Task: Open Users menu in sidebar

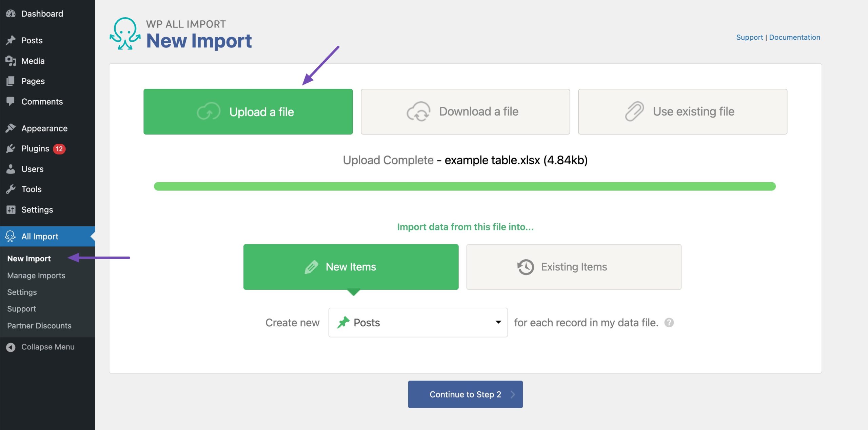Action: click(x=47, y=169)
